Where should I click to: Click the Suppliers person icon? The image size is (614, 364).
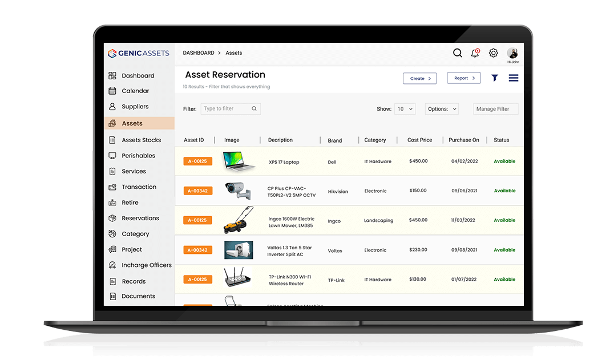tap(112, 107)
